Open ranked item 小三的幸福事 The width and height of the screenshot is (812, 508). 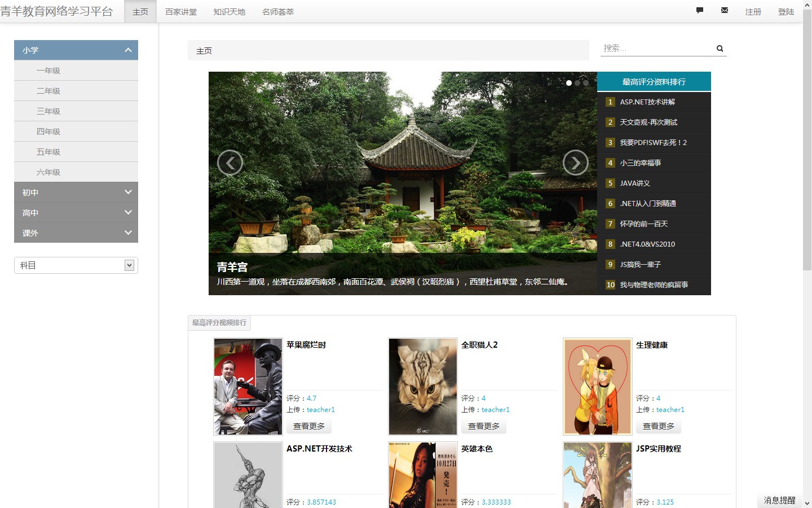tap(641, 163)
